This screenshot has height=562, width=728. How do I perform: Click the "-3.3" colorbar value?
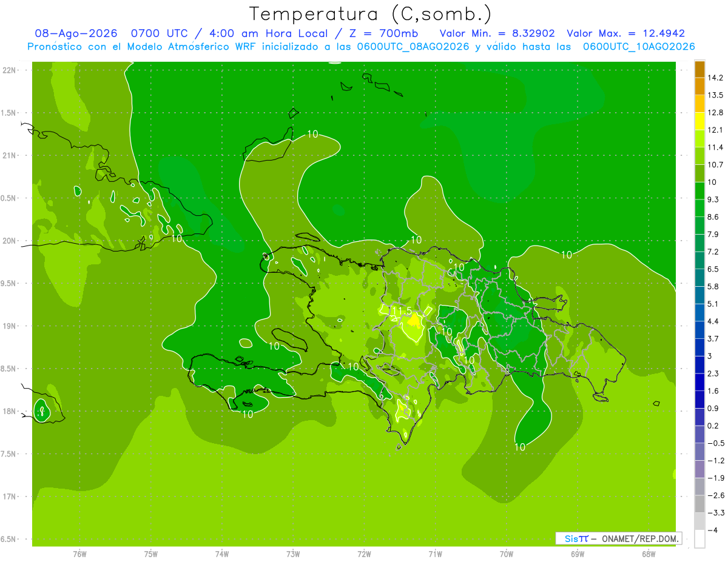pos(716,512)
